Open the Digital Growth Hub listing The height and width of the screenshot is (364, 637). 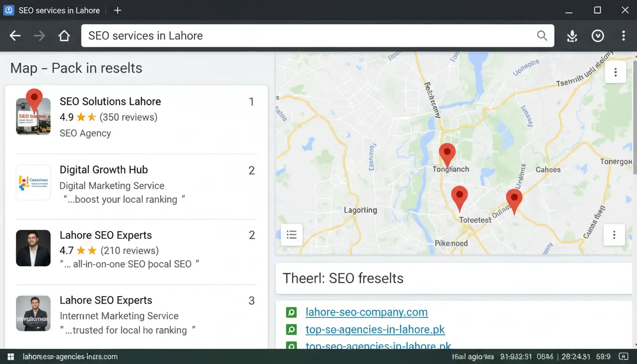pos(103,170)
